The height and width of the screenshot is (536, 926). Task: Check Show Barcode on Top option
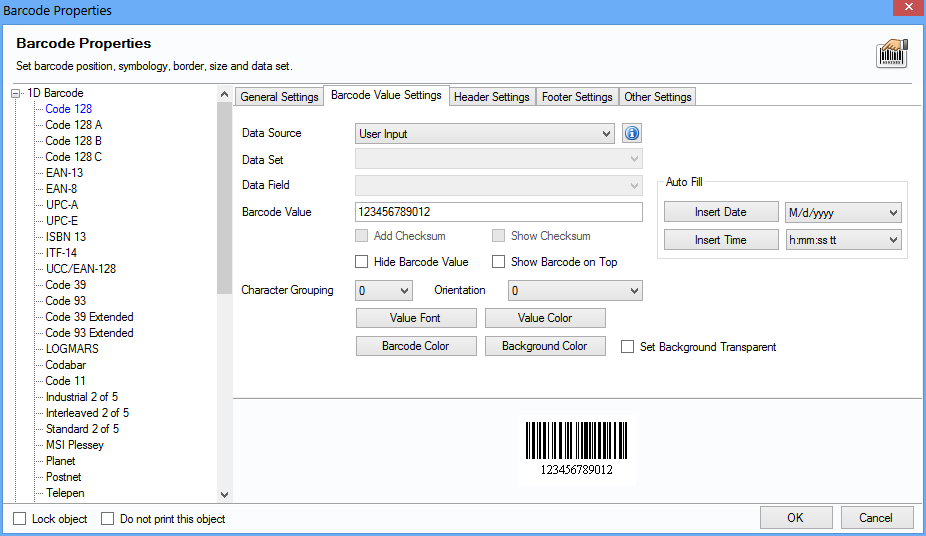[x=499, y=262]
